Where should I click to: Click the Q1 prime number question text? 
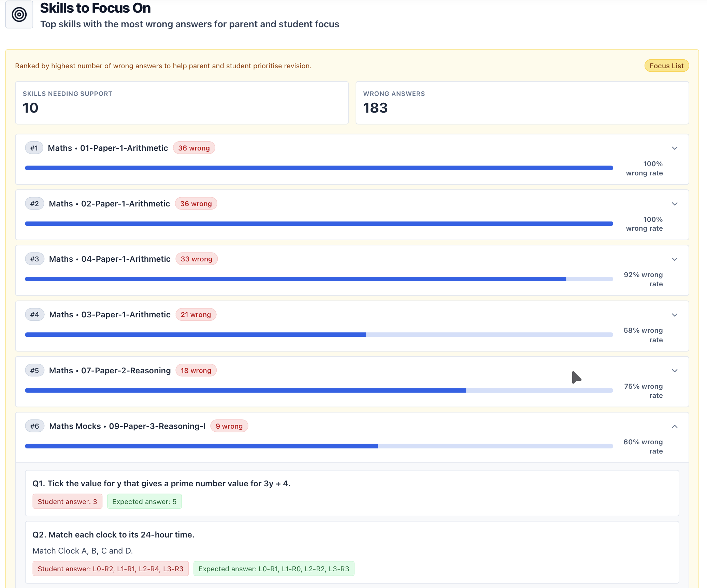[161, 484]
